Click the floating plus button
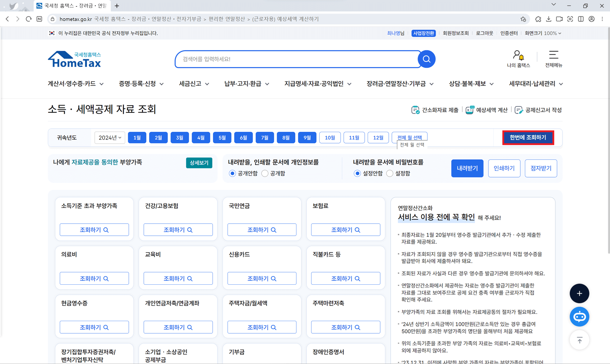 click(x=579, y=293)
